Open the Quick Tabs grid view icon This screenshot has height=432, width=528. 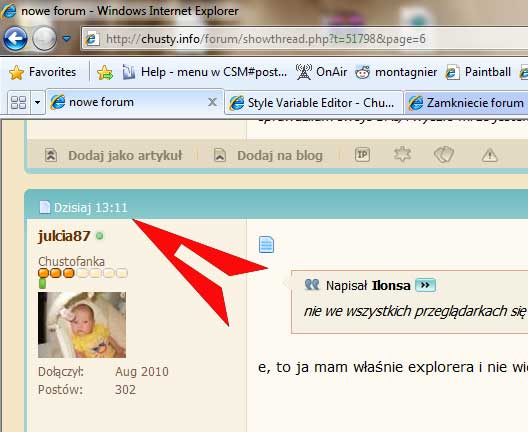coord(19,102)
